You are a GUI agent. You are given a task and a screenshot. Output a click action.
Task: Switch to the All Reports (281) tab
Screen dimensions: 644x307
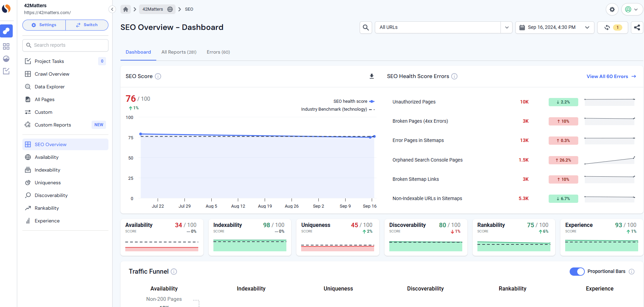179,52
